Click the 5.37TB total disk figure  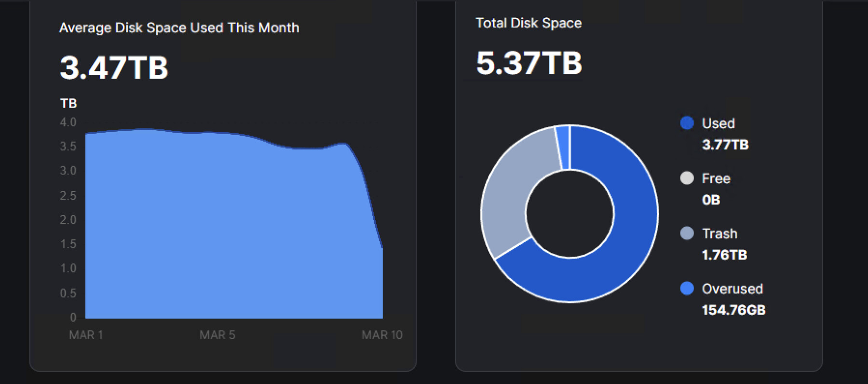tap(529, 63)
